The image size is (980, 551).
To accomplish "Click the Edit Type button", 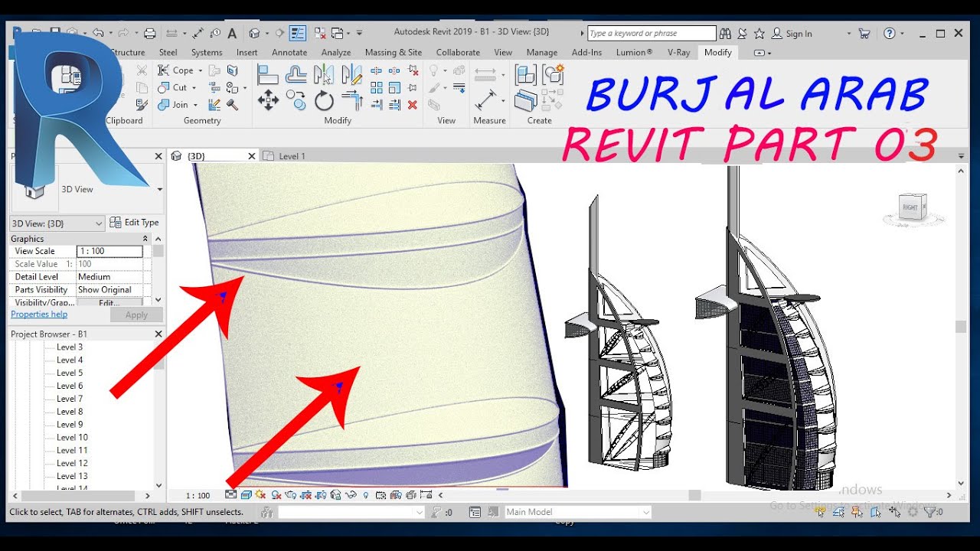I will [x=134, y=223].
